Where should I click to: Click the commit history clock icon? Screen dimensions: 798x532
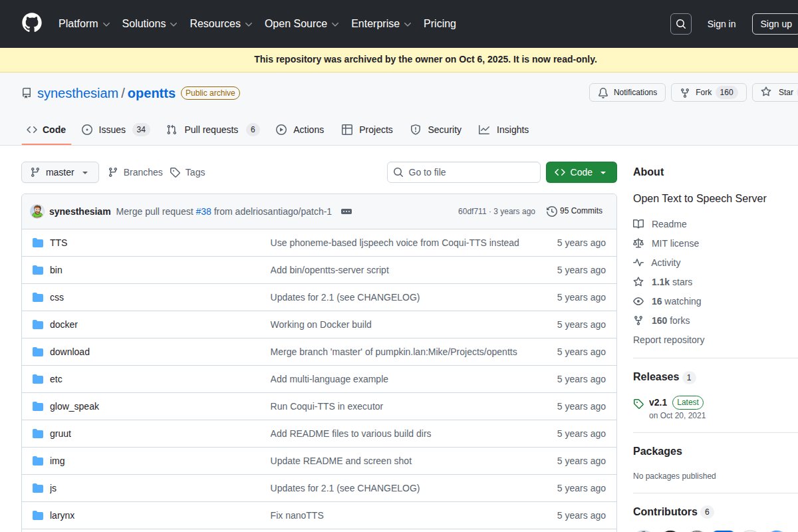pyautogui.click(x=551, y=211)
